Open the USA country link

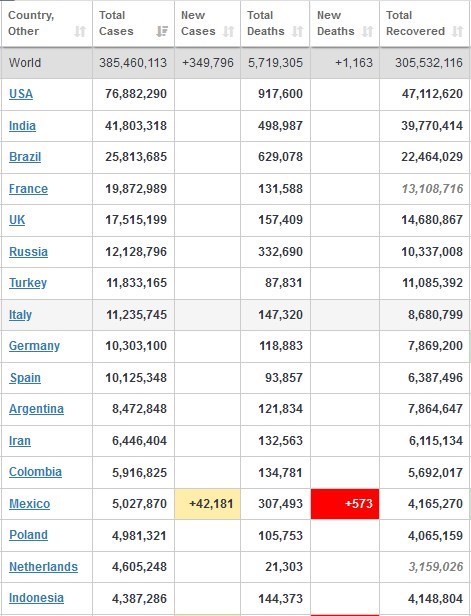tap(21, 94)
